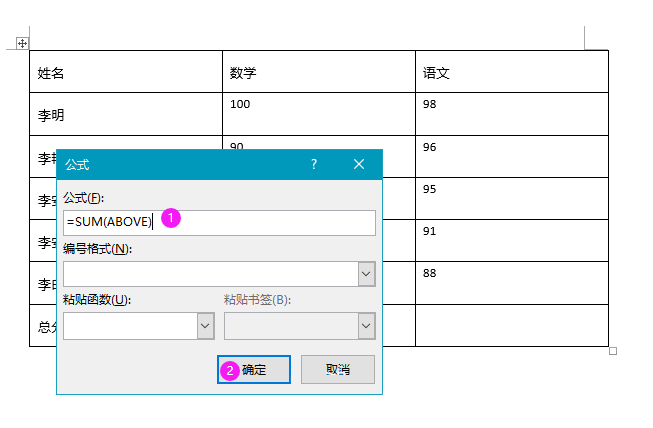Select the cell containing 李明
653x428 pixels.
point(125,114)
